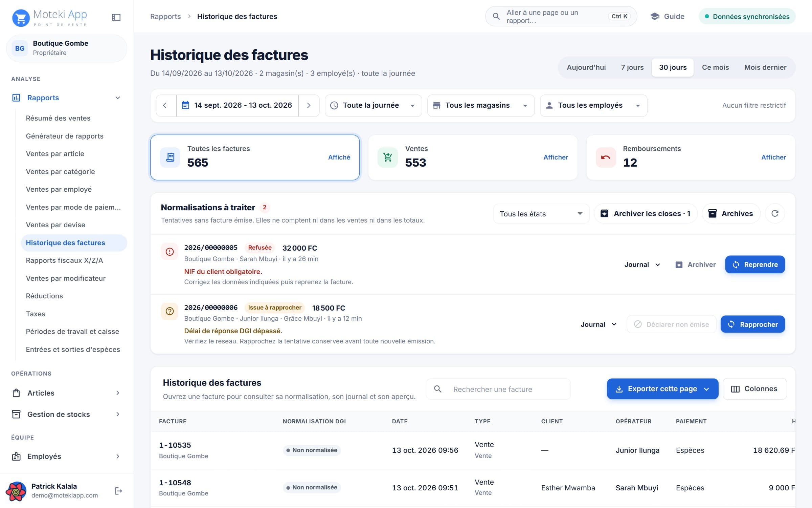The width and height of the screenshot is (812, 508).
Task: Click the Gestion de stocks box icon
Action: pyautogui.click(x=16, y=414)
